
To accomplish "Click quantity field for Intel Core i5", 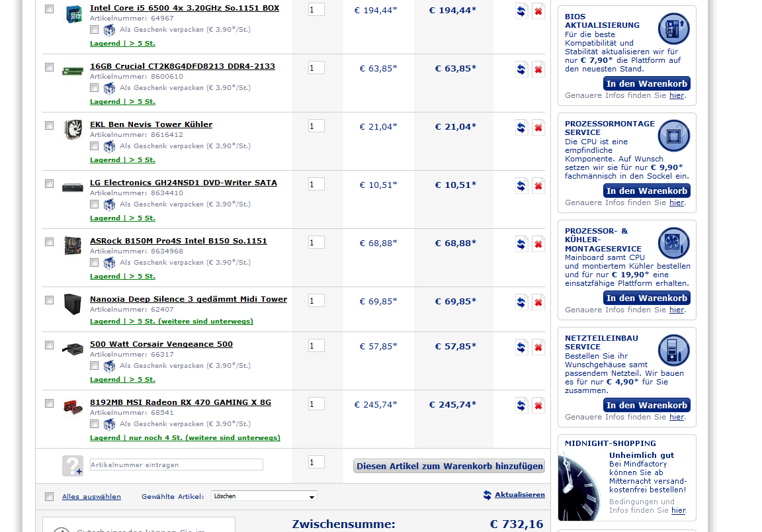I will click(316, 10).
